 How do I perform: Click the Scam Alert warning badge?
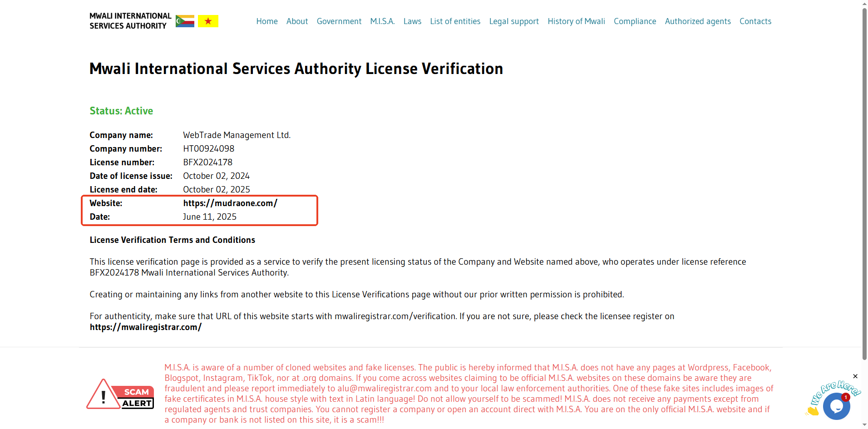(x=120, y=394)
